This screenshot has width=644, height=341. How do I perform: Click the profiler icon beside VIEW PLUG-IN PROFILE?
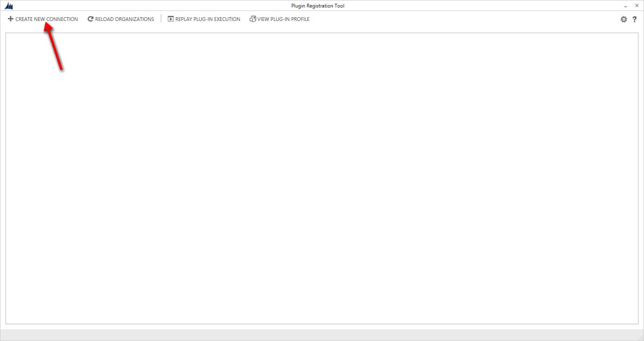[252, 19]
